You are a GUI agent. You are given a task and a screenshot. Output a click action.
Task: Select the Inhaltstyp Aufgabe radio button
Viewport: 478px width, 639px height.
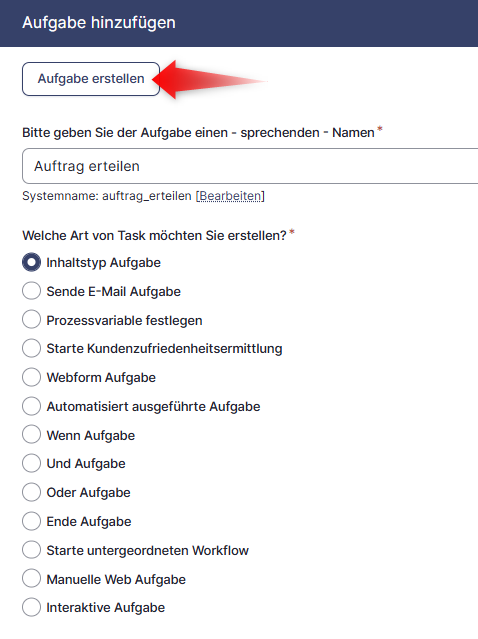pos(31,262)
